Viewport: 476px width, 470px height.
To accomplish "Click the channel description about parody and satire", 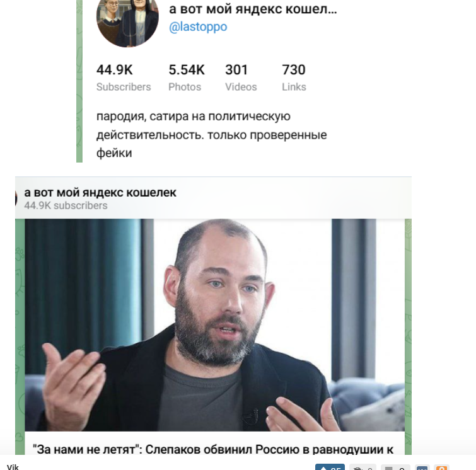I will 212,135.
